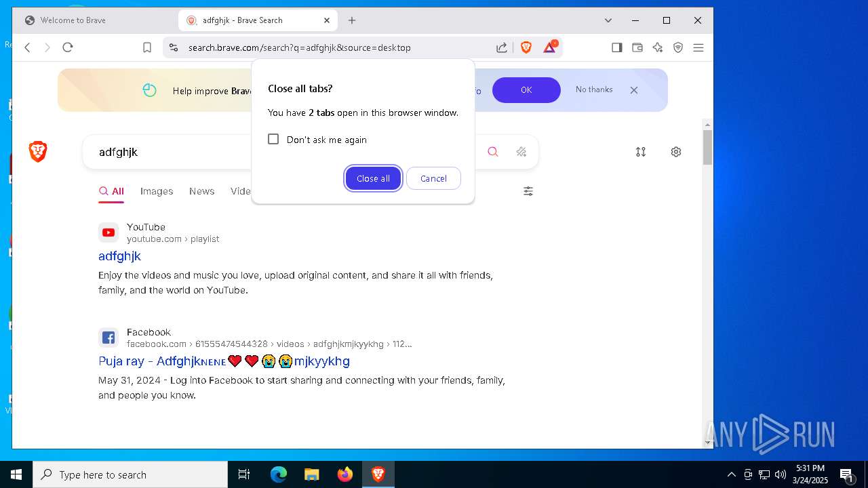Open the Brave Wallet icon
Viewport: 868px width, 488px height.
(637, 47)
